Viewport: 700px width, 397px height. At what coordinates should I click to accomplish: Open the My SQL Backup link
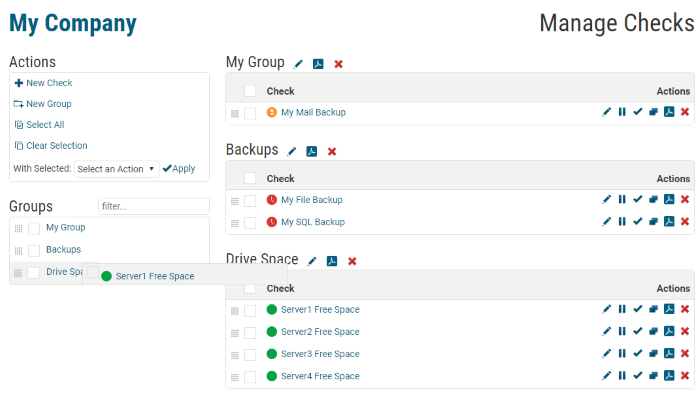pos(312,222)
